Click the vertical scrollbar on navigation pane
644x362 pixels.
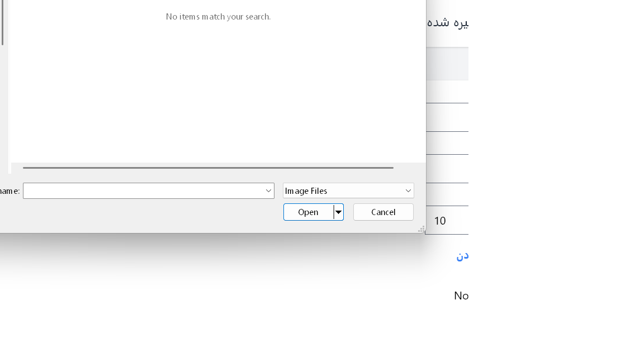(x=2, y=22)
